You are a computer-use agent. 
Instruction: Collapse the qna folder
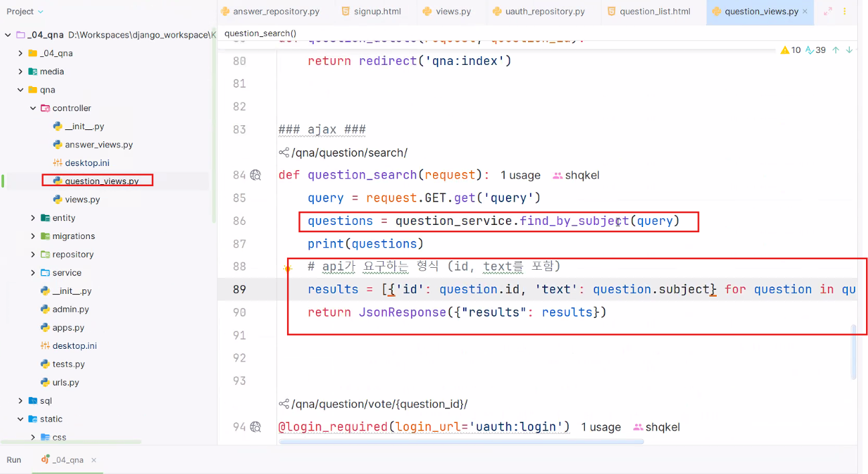(21, 90)
